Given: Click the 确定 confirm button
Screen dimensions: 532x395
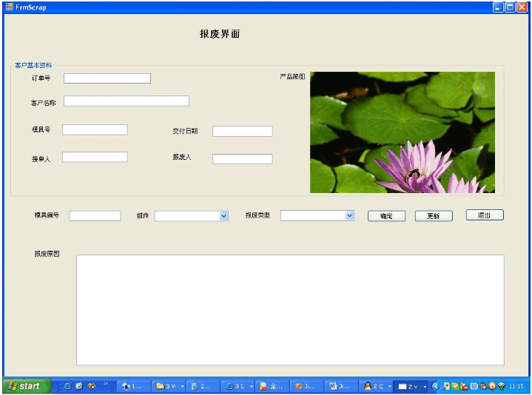Looking at the screenshot, I should (386, 216).
